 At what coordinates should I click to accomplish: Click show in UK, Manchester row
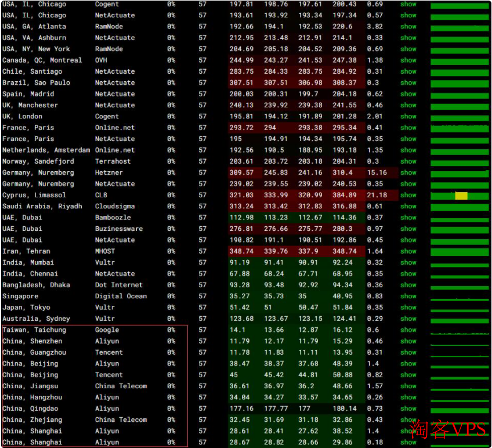(x=408, y=105)
